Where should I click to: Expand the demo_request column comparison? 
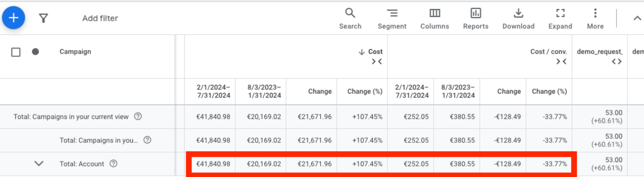[x=616, y=61]
